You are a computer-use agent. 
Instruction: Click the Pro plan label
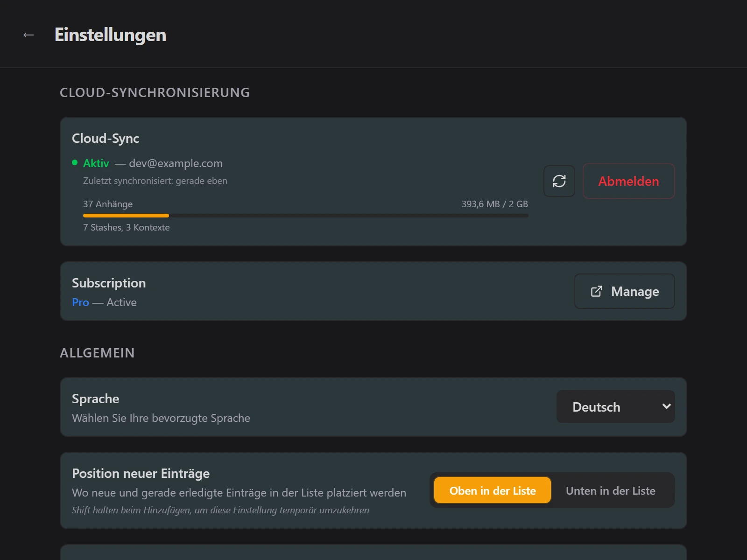[80, 302]
